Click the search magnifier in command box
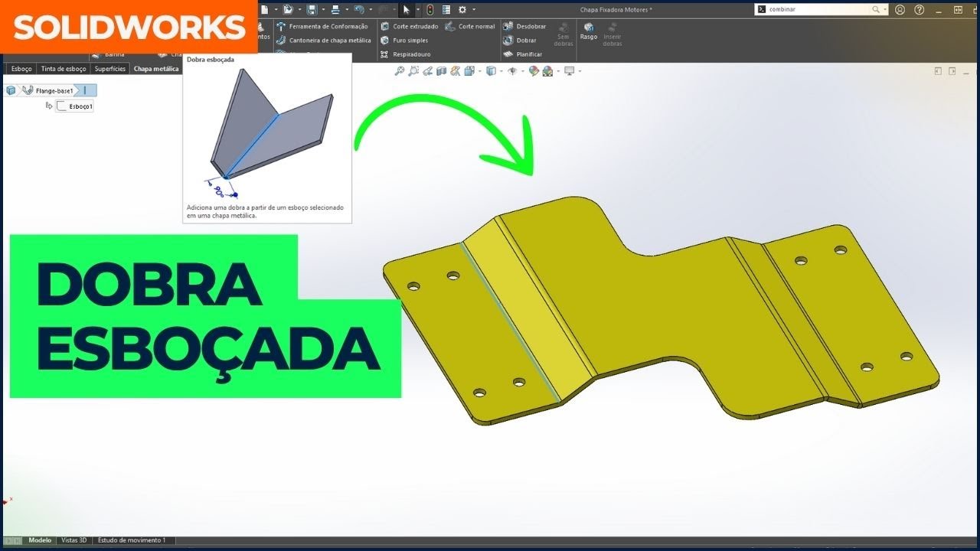The image size is (980, 551). pos(876,9)
